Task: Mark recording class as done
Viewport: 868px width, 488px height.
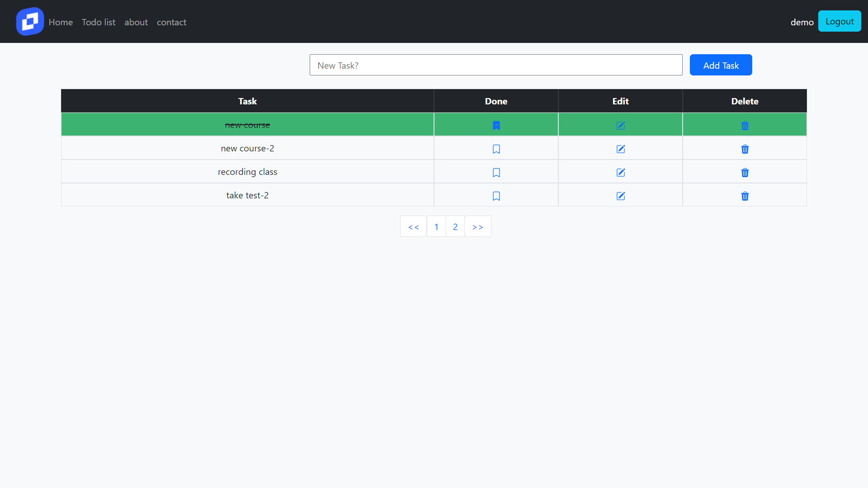Action: (x=496, y=173)
